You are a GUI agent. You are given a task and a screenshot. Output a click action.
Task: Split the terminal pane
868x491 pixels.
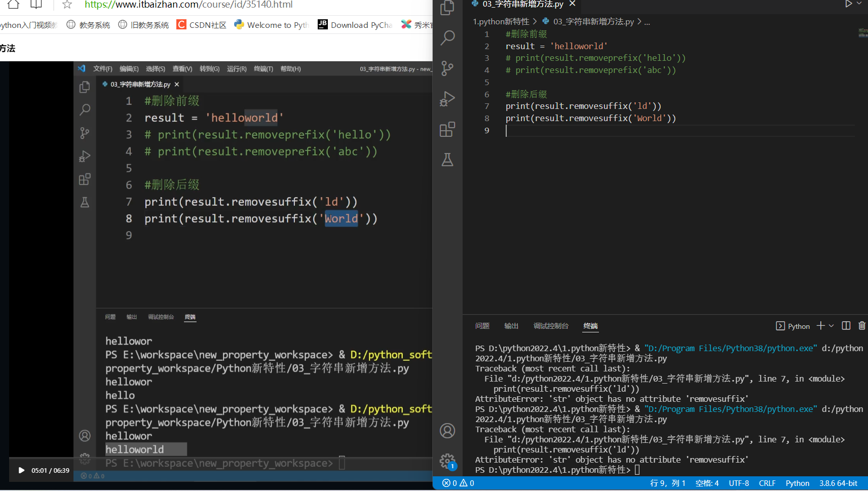(x=846, y=326)
